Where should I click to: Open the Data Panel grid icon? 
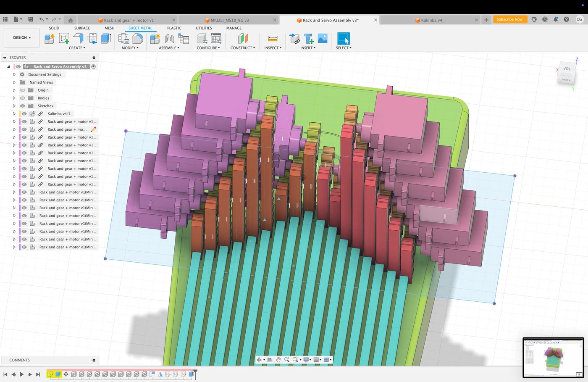(x=5, y=19)
